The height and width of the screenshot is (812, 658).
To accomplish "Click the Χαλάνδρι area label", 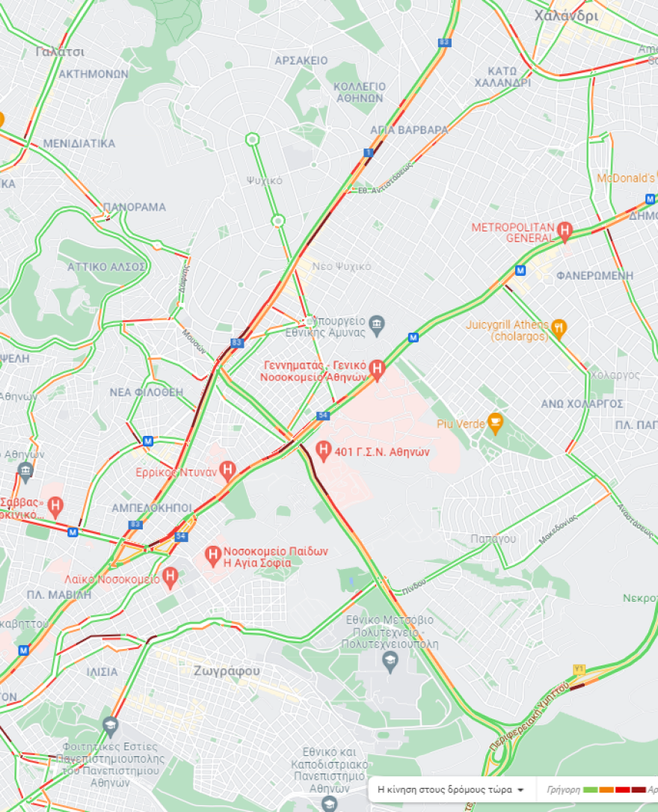I will 566,16.
